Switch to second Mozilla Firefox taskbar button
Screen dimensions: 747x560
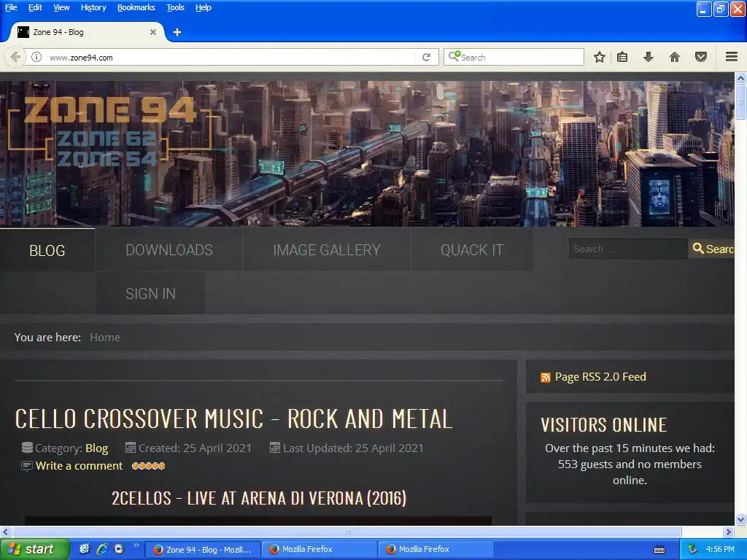(x=320, y=550)
